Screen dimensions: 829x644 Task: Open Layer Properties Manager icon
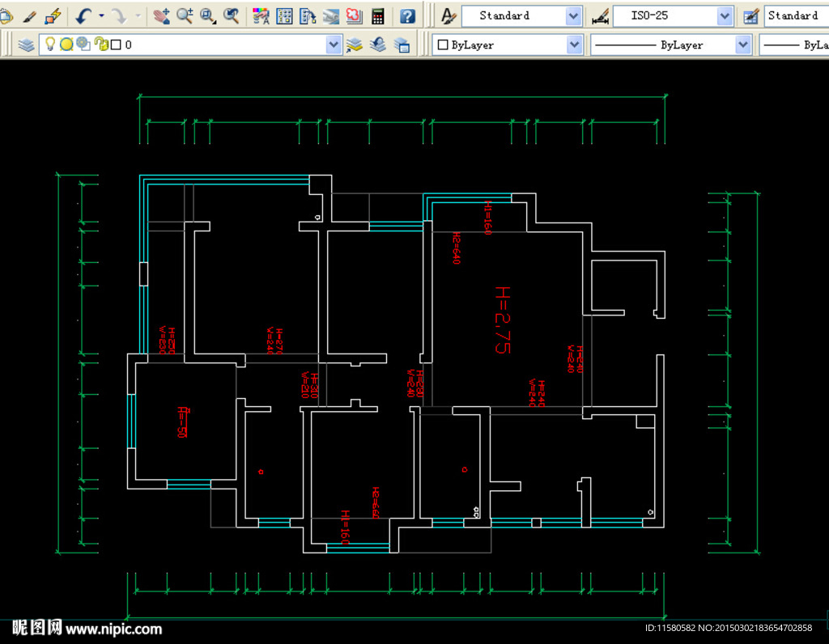pyautogui.click(x=26, y=45)
